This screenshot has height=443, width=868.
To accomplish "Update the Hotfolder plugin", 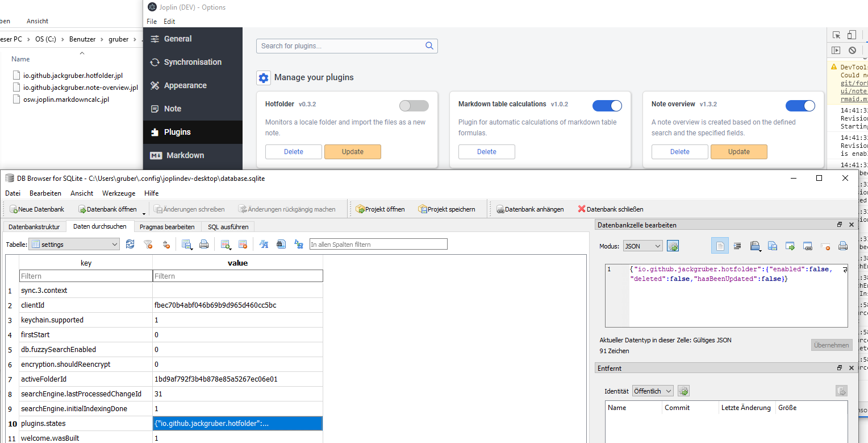I will [353, 151].
